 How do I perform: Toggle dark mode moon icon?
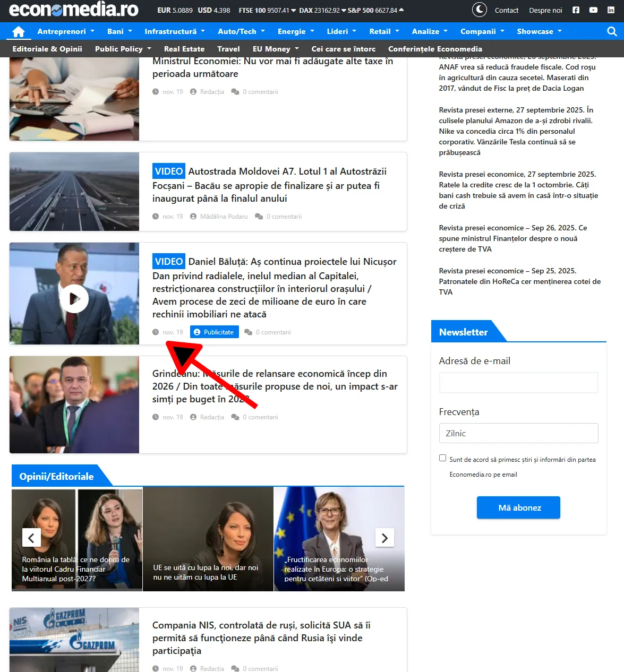pos(479,10)
